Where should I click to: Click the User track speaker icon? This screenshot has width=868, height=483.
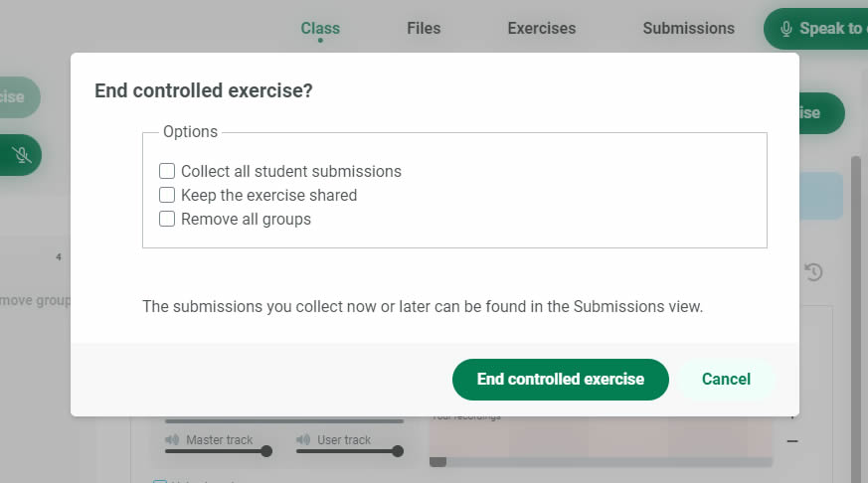tap(303, 439)
